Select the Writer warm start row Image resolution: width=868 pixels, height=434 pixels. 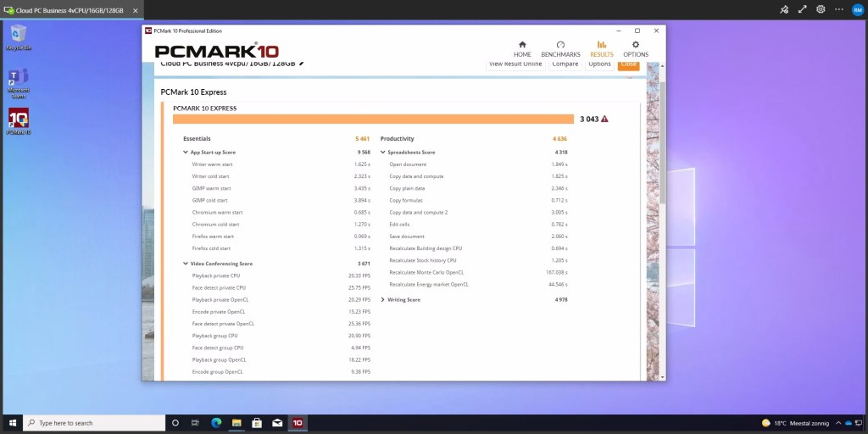pos(281,164)
